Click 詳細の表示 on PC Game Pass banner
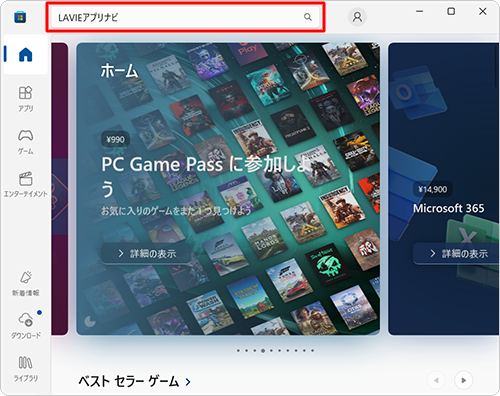The height and width of the screenshot is (396, 500). [146, 254]
